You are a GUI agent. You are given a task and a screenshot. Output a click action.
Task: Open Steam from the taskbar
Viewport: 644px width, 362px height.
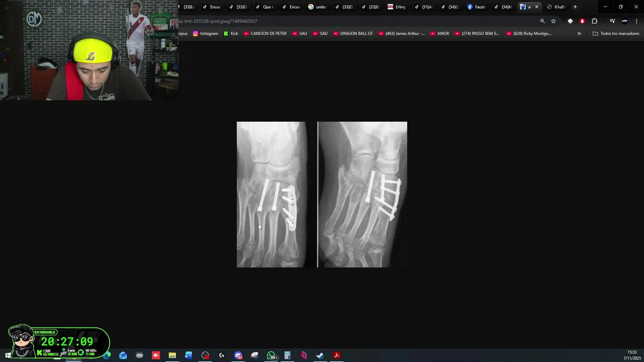(x=320, y=355)
